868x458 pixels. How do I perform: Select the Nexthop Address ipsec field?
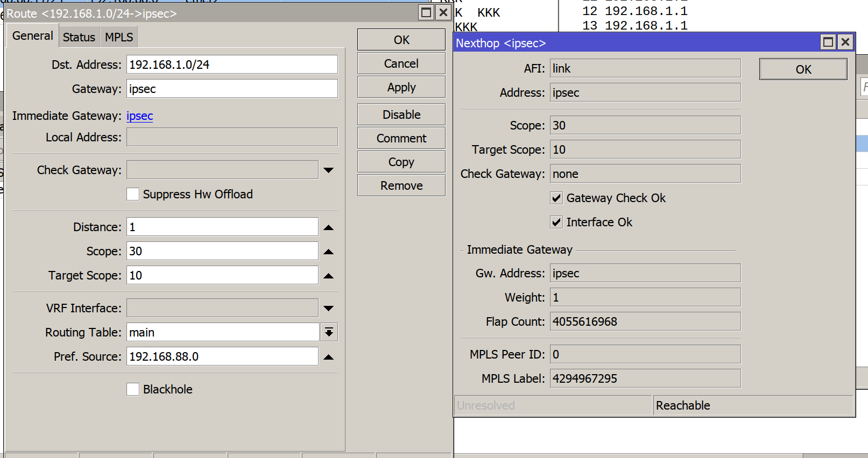645,92
